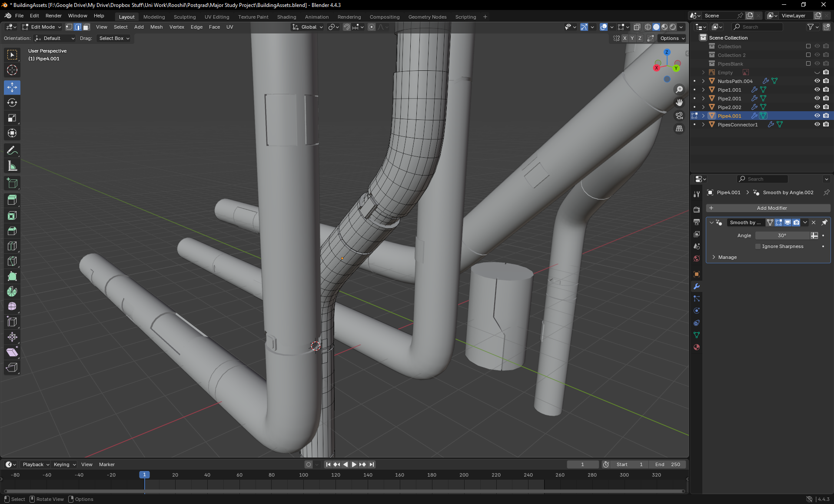Activate the Annotate pencil tool
The width and height of the screenshot is (834, 504).
coord(12,151)
